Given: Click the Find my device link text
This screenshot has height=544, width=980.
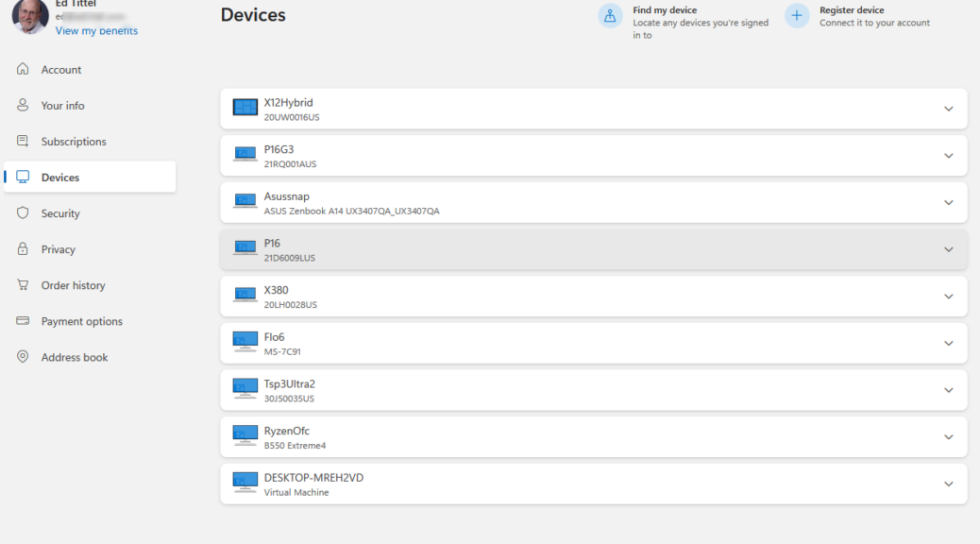Looking at the screenshot, I should click(x=665, y=10).
